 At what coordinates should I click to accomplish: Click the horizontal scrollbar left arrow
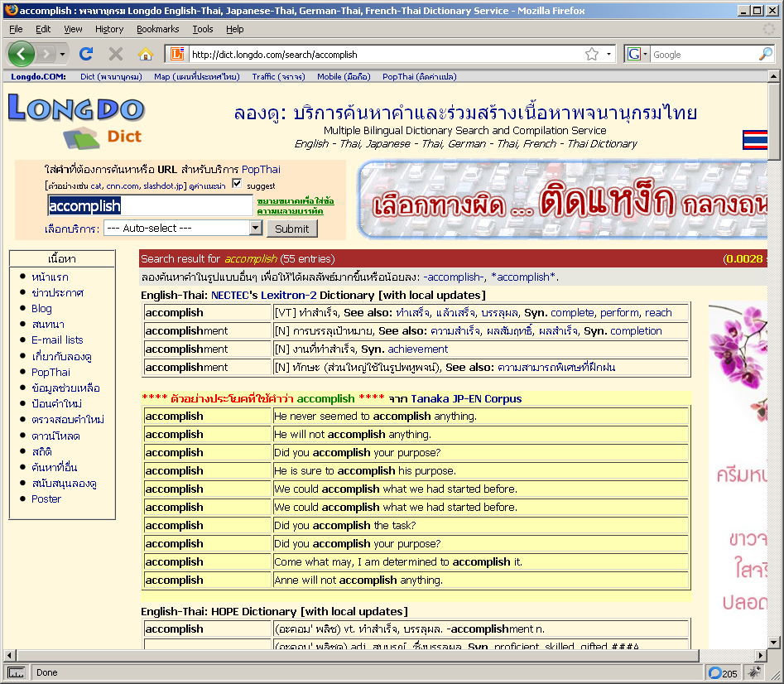(x=9, y=655)
